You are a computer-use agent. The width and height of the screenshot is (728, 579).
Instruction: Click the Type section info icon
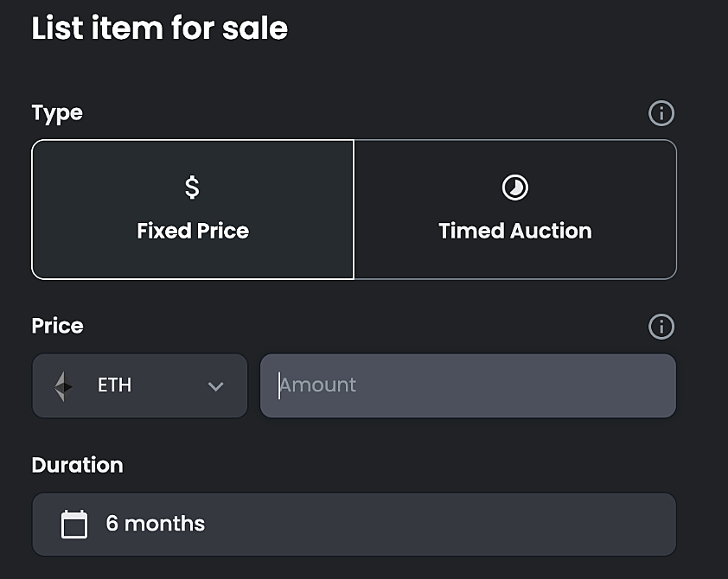(x=661, y=113)
